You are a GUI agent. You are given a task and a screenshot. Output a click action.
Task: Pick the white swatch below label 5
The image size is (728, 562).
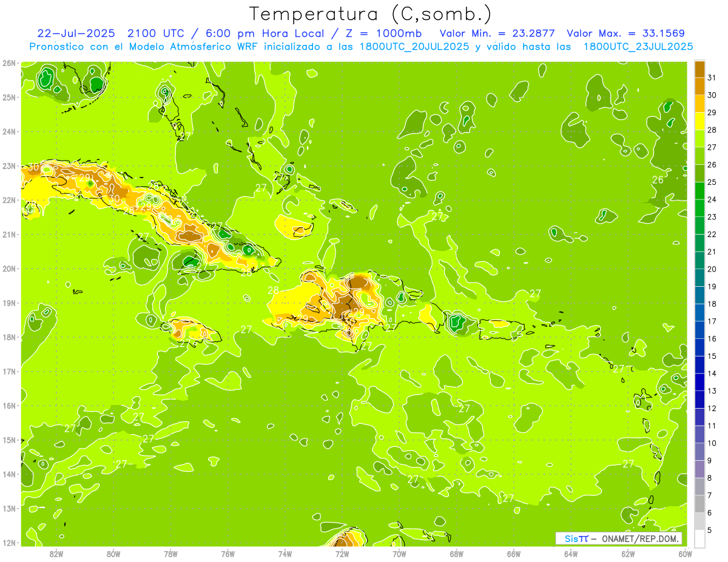click(699, 538)
